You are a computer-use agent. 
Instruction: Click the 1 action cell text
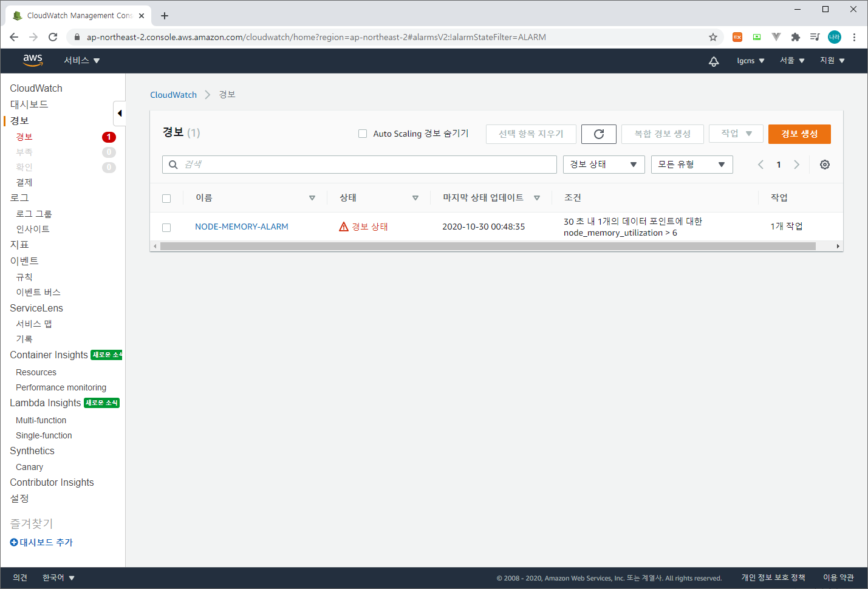point(787,226)
